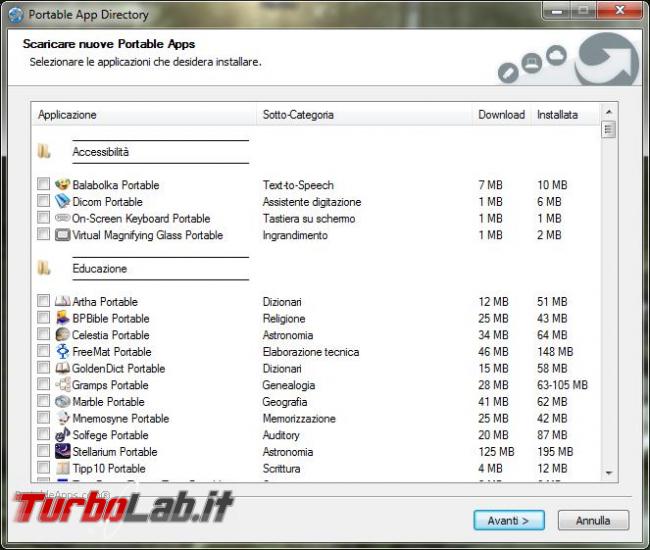
Task: Click the BPBible Portable icon
Action: [x=63, y=317]
